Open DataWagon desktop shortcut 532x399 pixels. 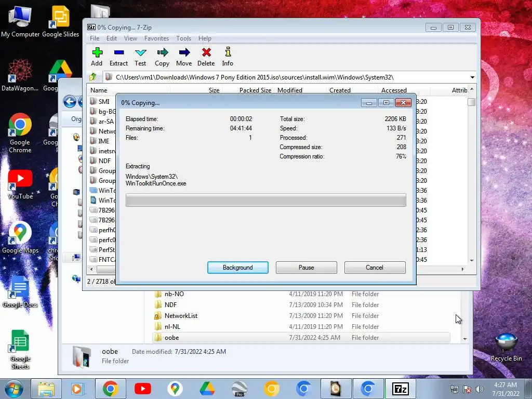tap(20, 75)
